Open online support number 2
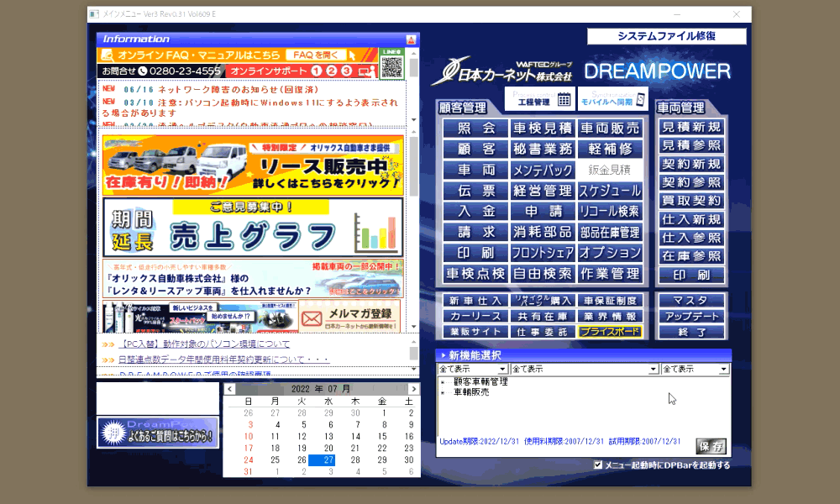 332,71
